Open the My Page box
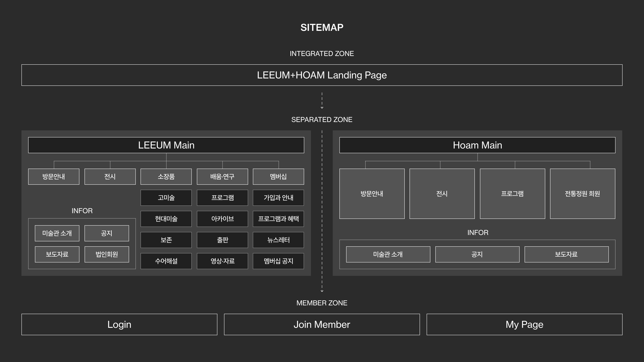This screenshot has width=644, height=362. pyautogui.click(x=524, y=324)
